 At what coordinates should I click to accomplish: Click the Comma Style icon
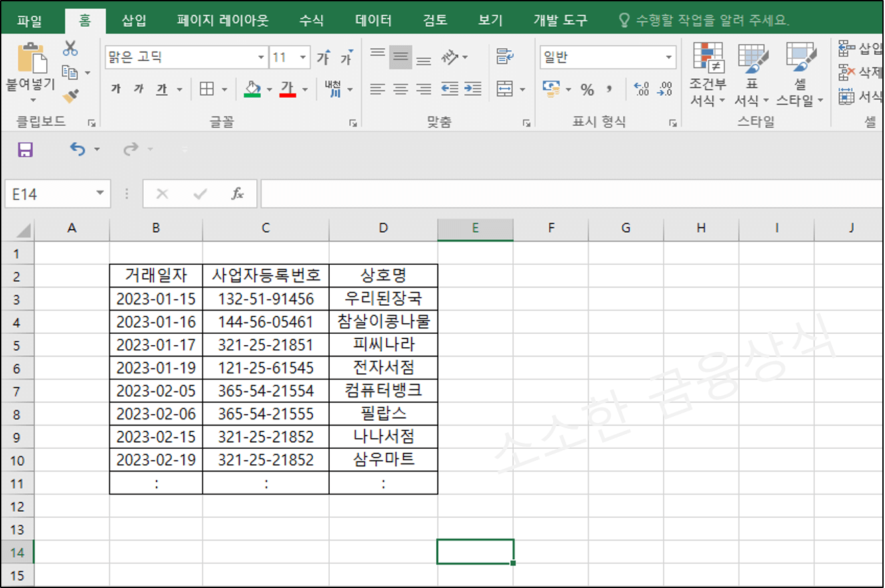pyautogui.click(x=609, y=90)
